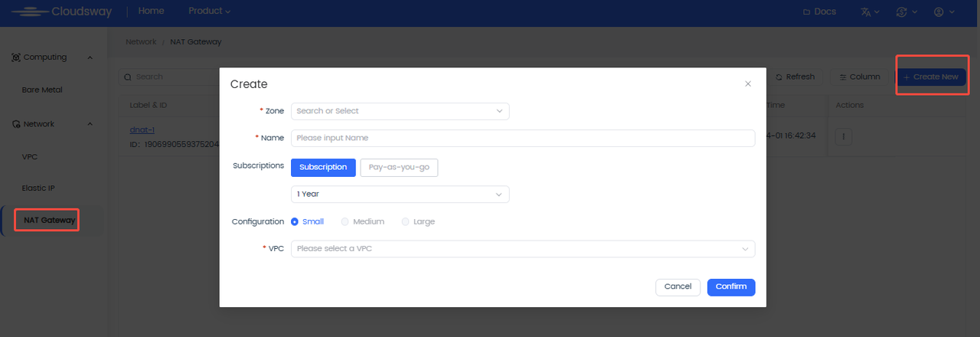Image resolution: width=980 pixels, height=337 pixels.
Task: Click the Cloudsway logo
Action: pos(61,11)
